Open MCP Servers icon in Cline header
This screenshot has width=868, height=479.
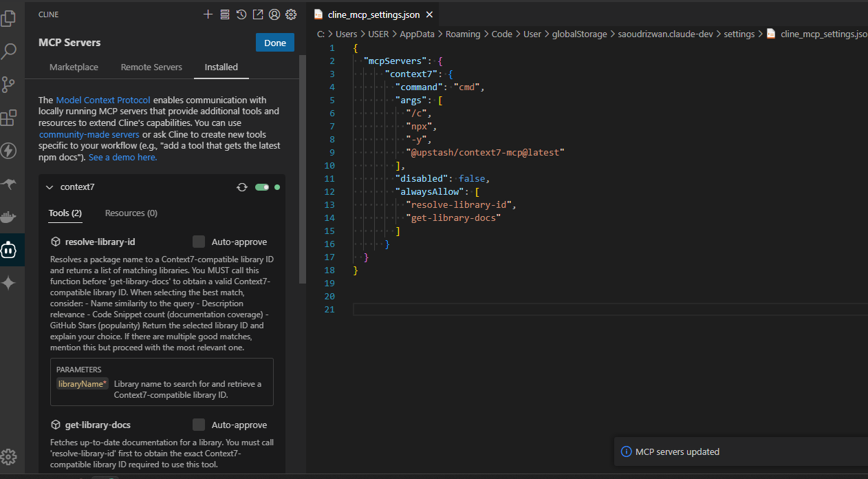coord(225,14)
